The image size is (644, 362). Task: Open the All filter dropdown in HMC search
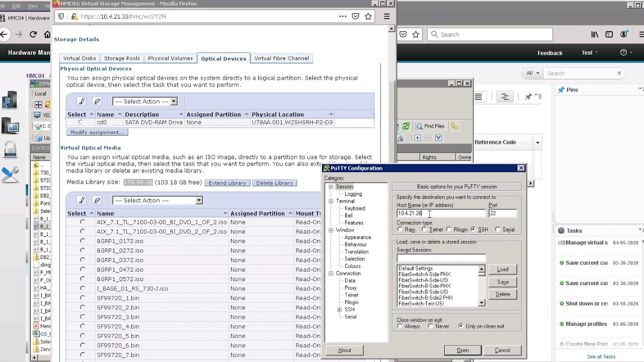click(533, 73)
